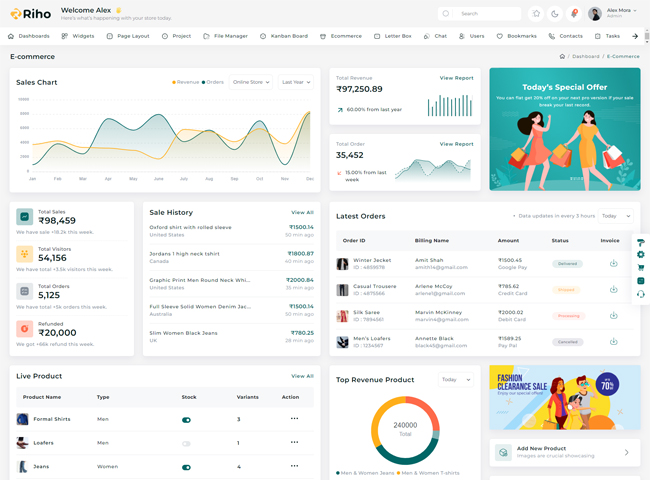Switch to dark mode with moon icon

click(x=555, y=14)
